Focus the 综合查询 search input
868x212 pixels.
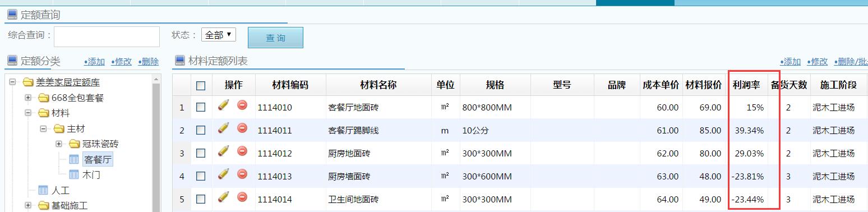coord(107,36)
